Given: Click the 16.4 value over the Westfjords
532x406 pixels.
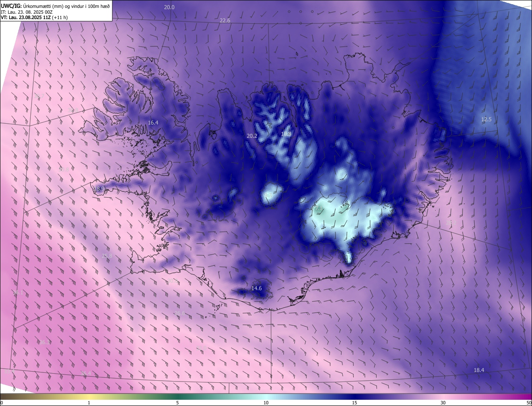Looking at the screenshot, I should tap(153, 122).
